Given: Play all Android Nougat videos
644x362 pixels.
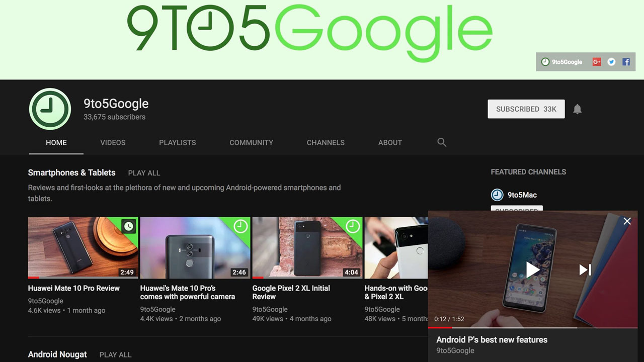Looking at the screenshot, I should click(x=115, y=355).
